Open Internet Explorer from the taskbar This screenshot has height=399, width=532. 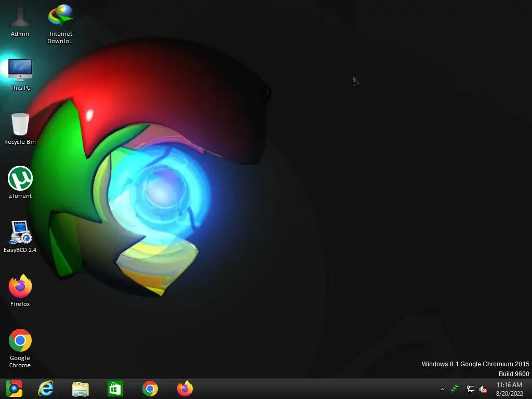[46, 389]
